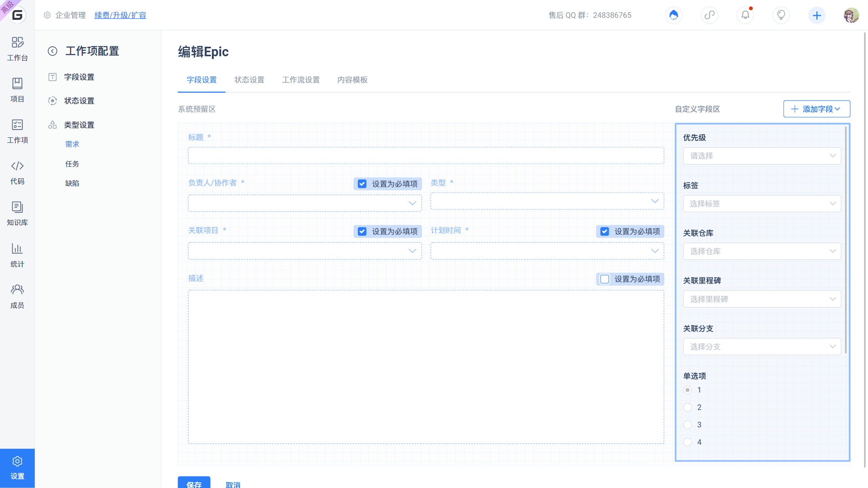Click the 添加字段 button

pos(816,109)
